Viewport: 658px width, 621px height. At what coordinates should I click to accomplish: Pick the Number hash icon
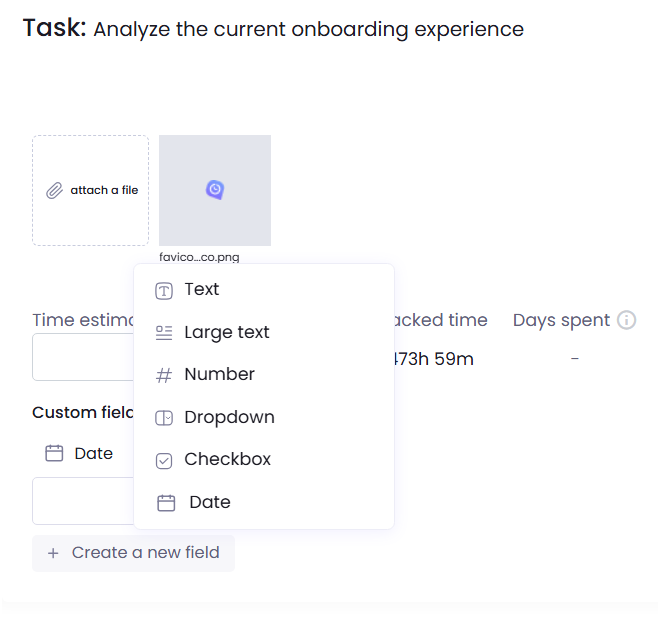[x=164, y=375]
